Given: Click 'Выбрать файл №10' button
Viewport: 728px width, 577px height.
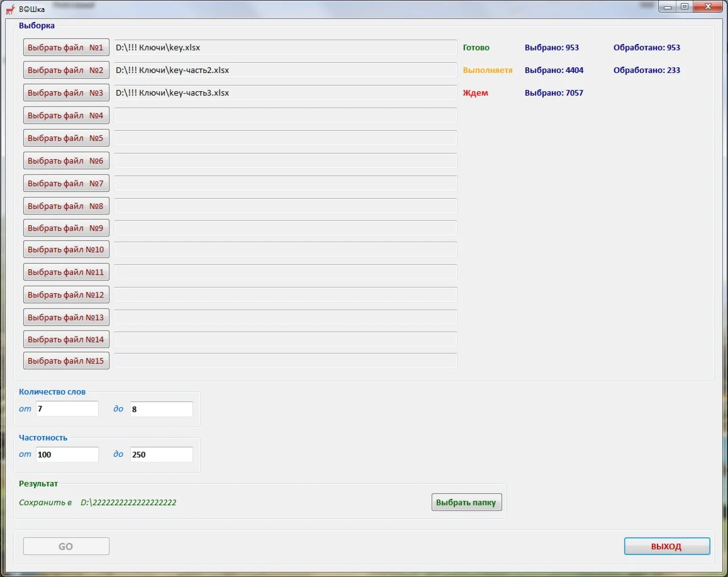Looking at the screenshot, I should 66,249.
